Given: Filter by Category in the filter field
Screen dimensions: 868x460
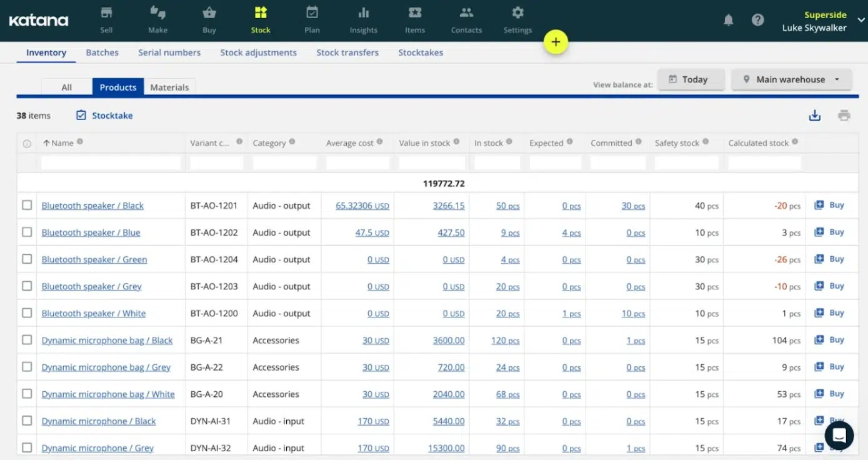Looking at the screenshot, I should (x=284, y=163).
